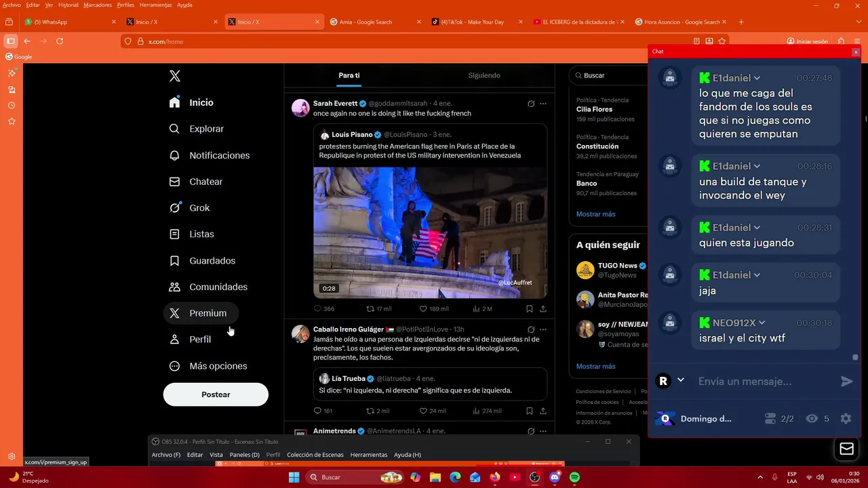Like Sarah Everett's post with 189 mil

(423, 308)
